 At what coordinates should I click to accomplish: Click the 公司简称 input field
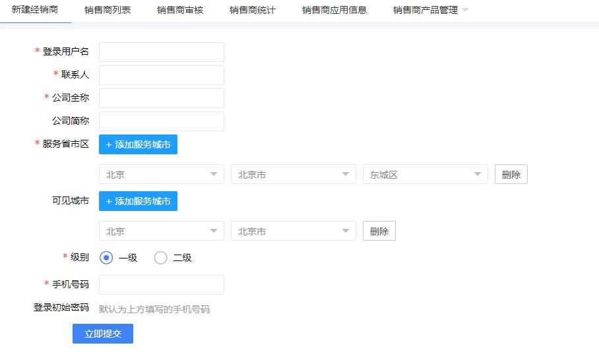(162, 121)
